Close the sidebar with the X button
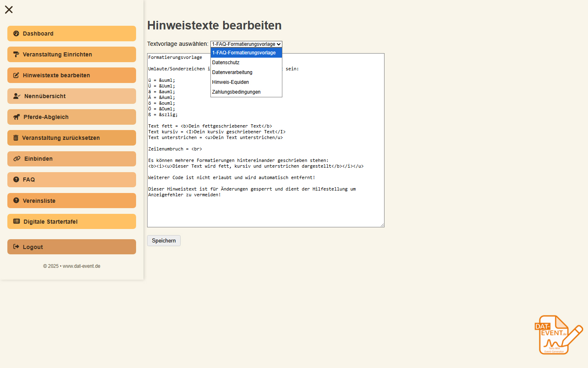 [x=9, y=9]
